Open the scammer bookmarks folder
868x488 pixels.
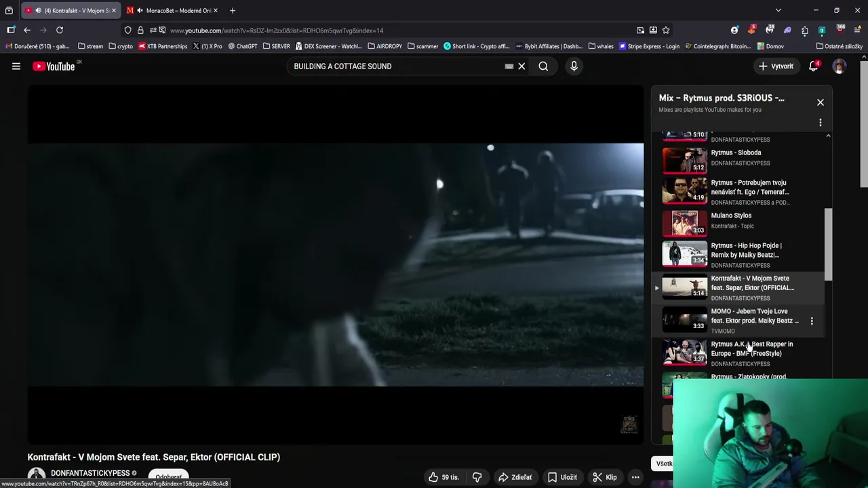pyautogui.click(x=422, y=46)
